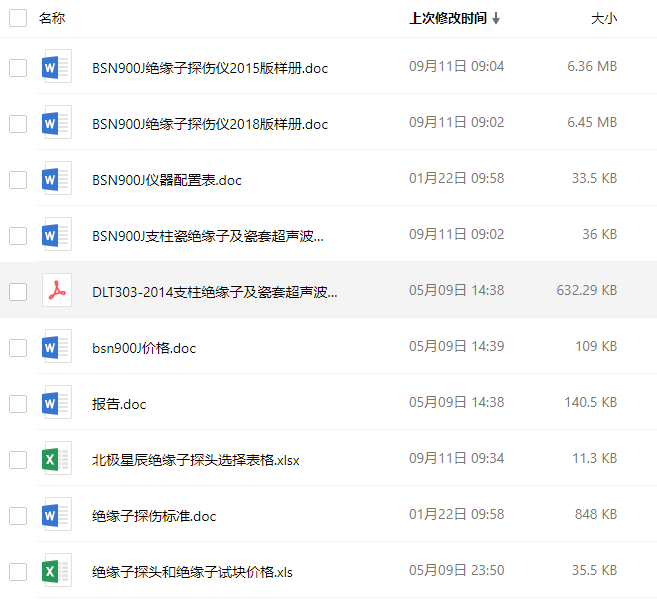Image resolution: width=657 pixels, height=615 pixels.
Task: Click the sort arrow beside 上次修改时间
Action: 496,18
